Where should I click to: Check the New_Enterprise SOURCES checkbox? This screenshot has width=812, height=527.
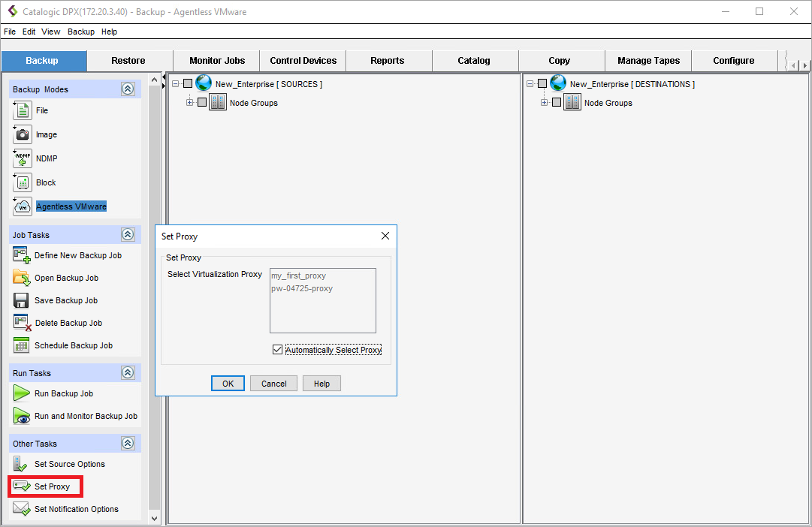pos(188,84)
